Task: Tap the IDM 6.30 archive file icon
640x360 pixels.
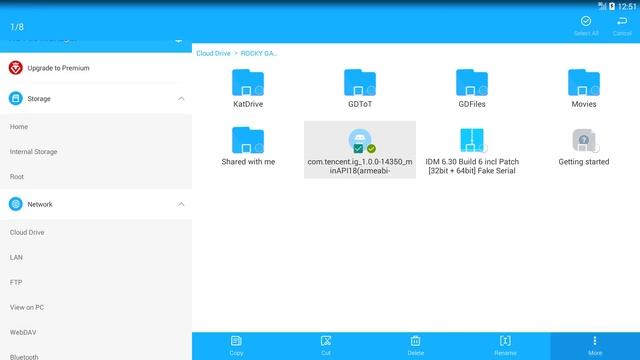Action: (471, 140)
